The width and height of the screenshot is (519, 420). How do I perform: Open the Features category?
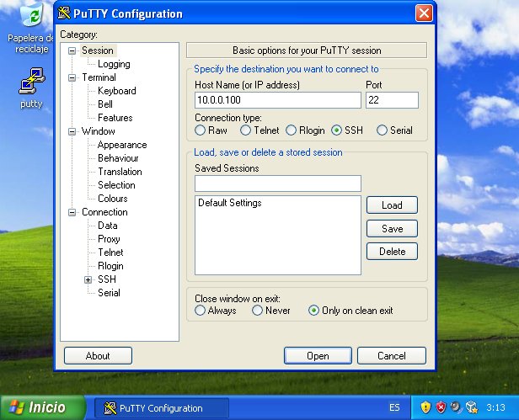coord(115,118)
